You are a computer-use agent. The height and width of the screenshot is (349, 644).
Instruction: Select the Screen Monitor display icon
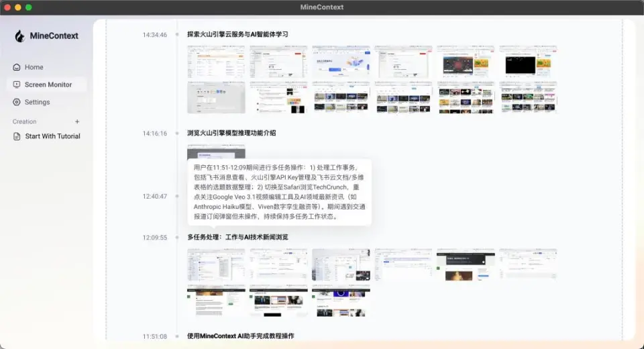[17, 85]
